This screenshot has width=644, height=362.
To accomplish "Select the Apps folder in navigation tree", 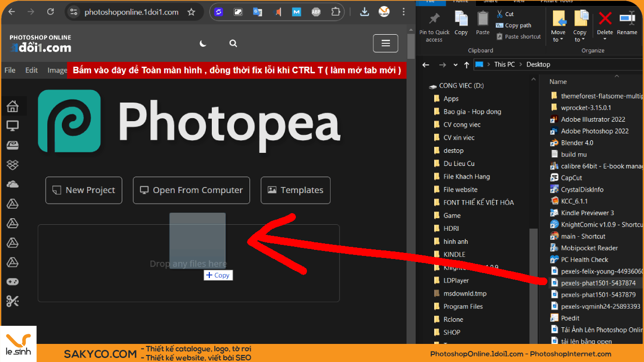I will coord(451,99).
